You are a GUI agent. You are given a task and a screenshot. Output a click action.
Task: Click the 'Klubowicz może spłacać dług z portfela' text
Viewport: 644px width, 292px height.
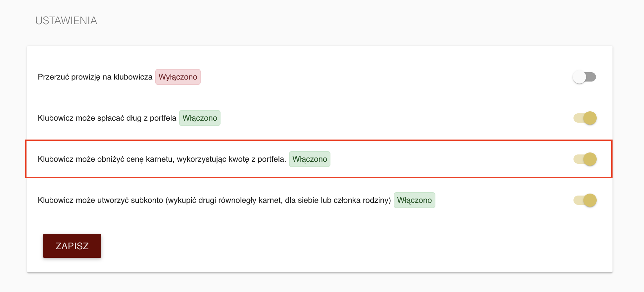pyautogui.click(x=107, y=118)
